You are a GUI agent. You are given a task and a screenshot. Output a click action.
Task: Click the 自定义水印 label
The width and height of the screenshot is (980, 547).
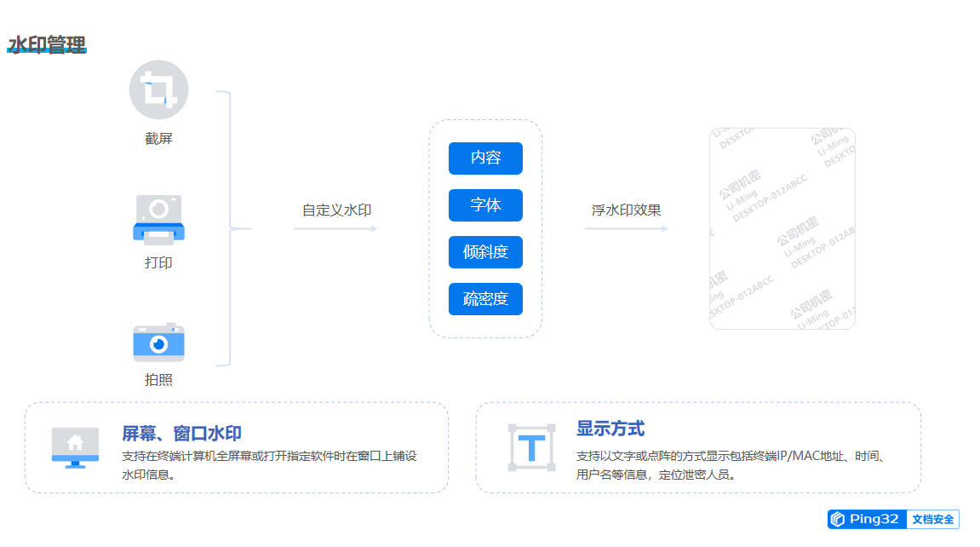pyautogui.click(x=336, y=210)
